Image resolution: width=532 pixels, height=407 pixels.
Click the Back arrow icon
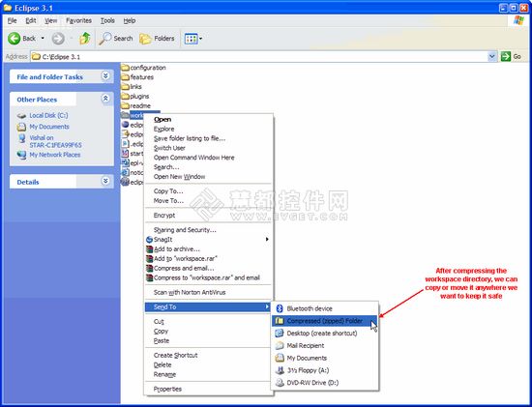pos(15,39)
